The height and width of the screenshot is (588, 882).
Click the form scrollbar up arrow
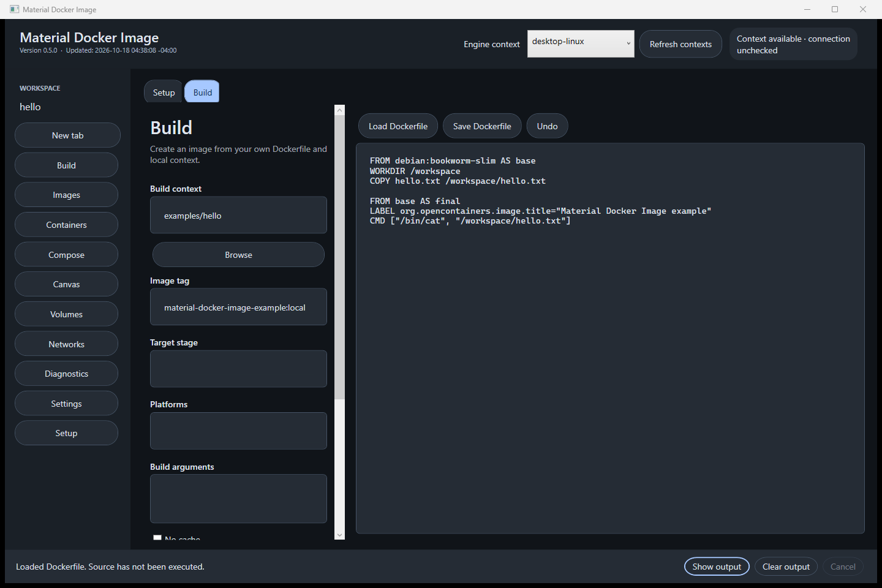pyautogui.click(x=340, y=110)
